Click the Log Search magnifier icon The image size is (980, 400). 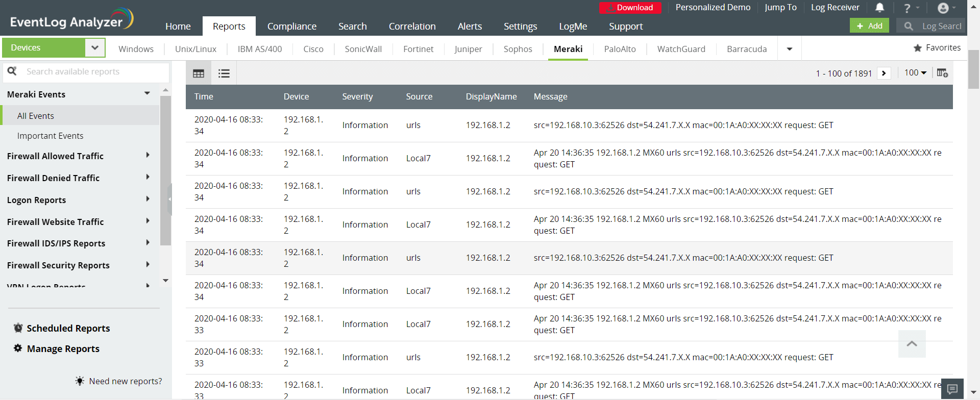coord(909,26)
